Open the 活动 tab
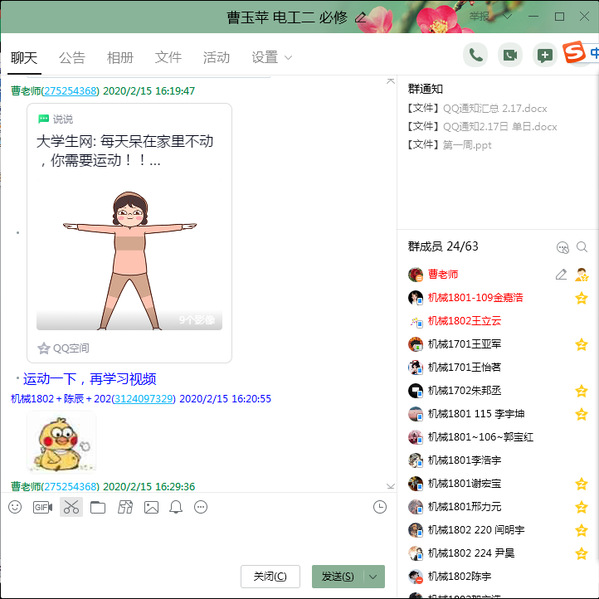The width and height of the screenshot is (599, 599). (x=216, y=58)
